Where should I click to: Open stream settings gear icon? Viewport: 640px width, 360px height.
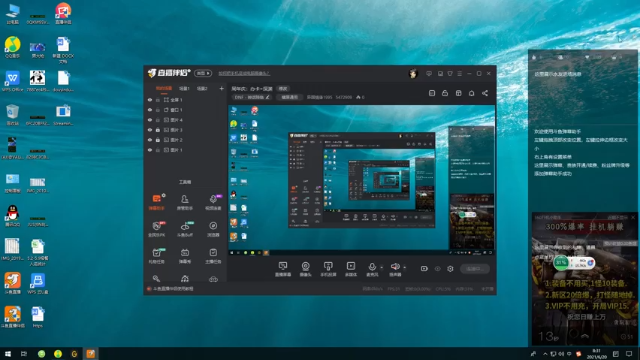450,269
